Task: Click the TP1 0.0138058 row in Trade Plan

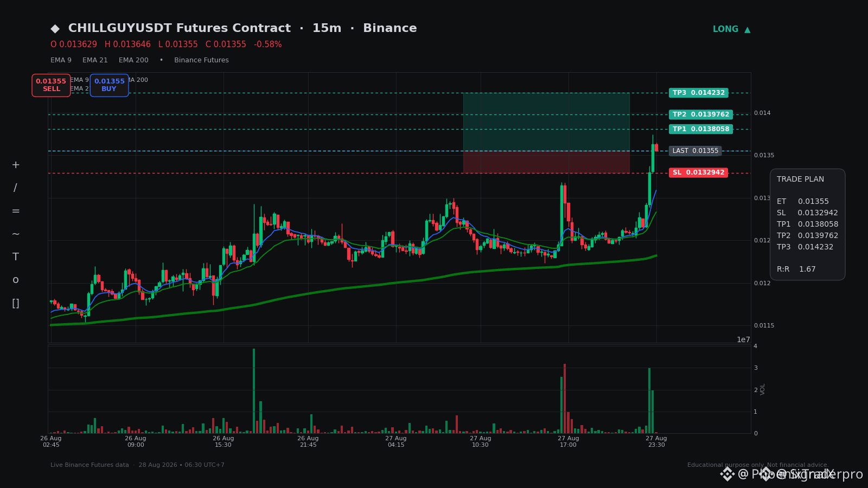Action: coord(807,224)
